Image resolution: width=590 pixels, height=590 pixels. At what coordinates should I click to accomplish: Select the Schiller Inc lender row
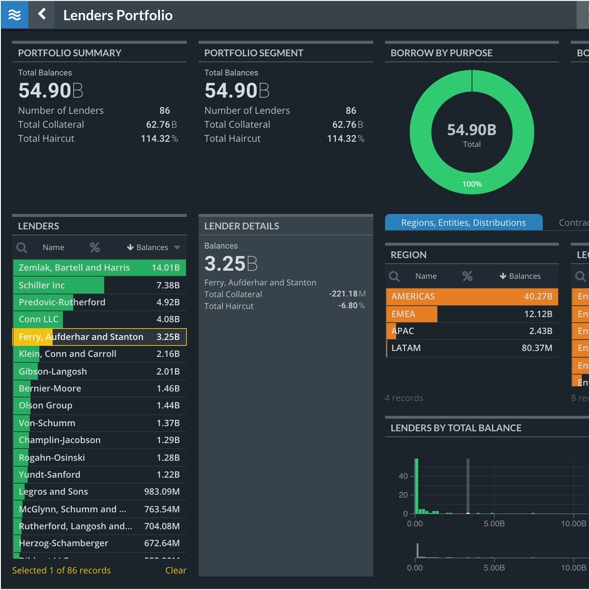99,285
